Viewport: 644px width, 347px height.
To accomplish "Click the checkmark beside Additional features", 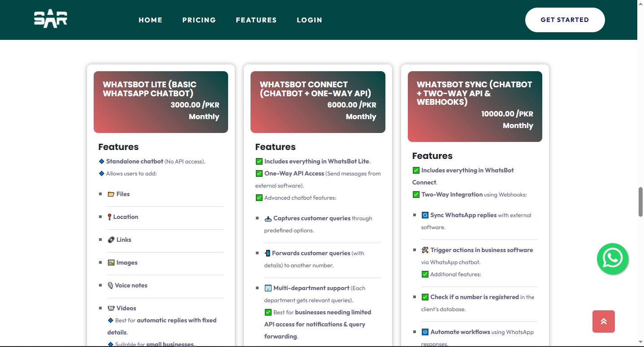I will 425,274.
